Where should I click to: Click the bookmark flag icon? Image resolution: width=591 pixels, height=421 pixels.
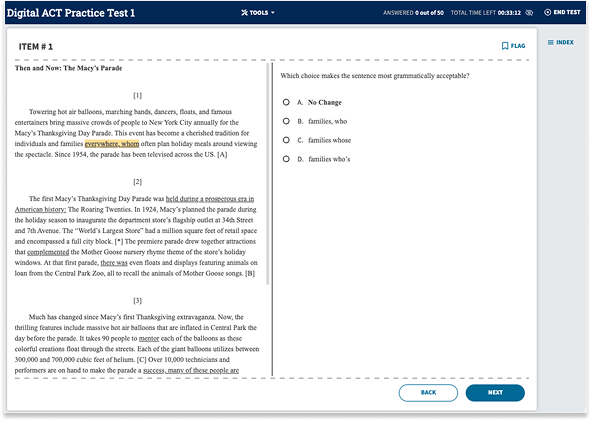[x=505, y=46]
